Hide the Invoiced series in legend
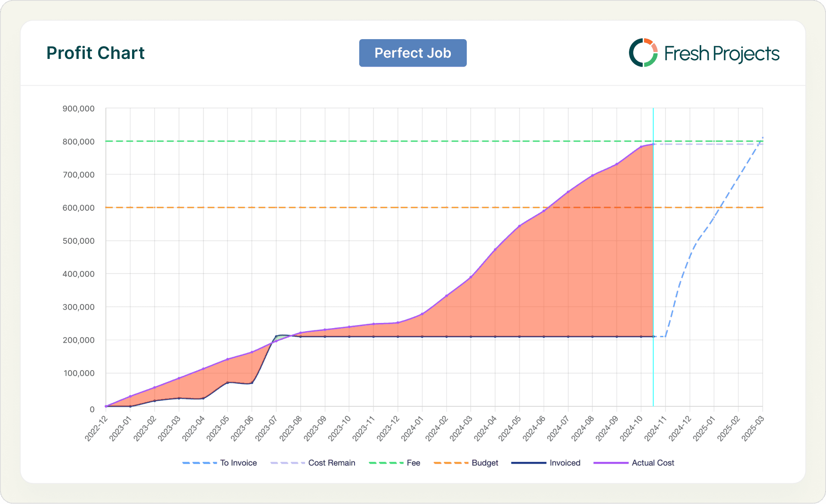Image resolution: width=826 pixels, height=504 pixels. [x=564, y=463]
